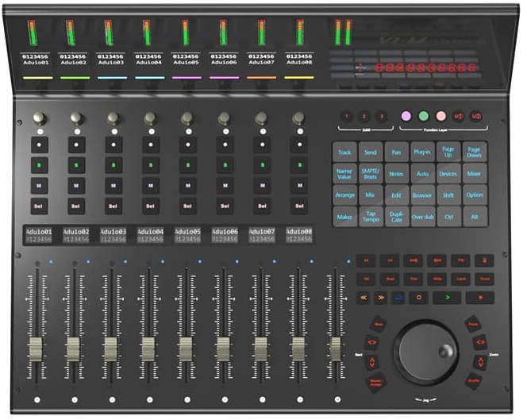The image size is (527, 420).
Task: Switch to DAW mode 1
Action: click(x=347, y=116)
